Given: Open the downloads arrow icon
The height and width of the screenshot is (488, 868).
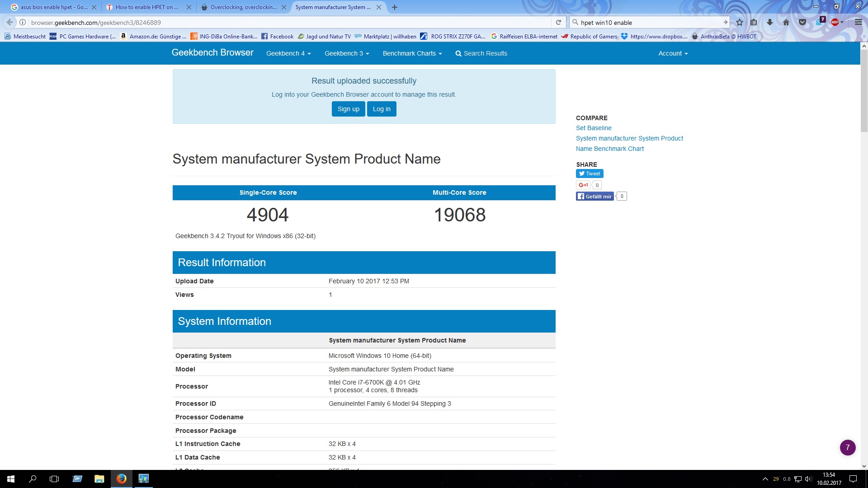Looking at the screenshot, I should pos(770,22).
